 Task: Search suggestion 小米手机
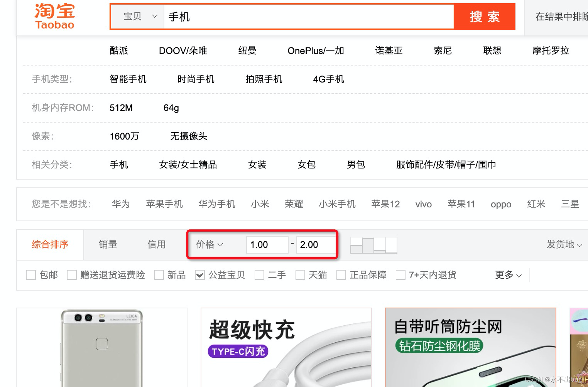(337, 204)
